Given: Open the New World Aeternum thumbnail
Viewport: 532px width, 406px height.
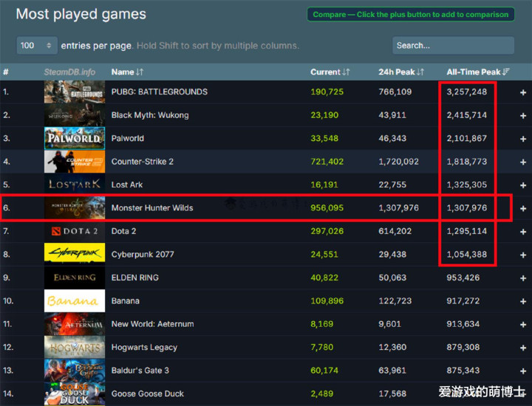Looking at the screenshot, I should click(75, 324).
